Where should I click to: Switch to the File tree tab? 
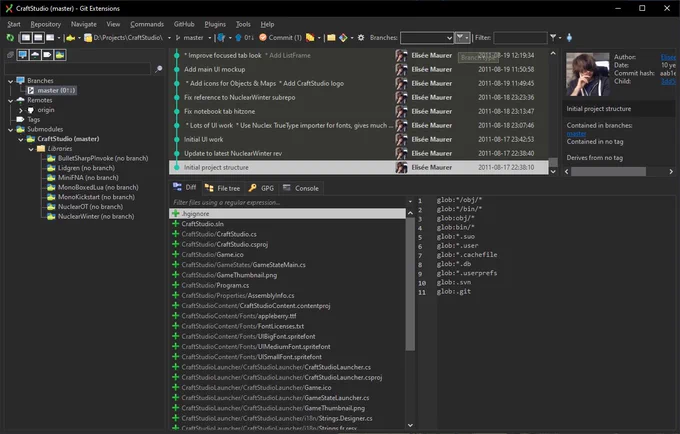tap(222, 188)
